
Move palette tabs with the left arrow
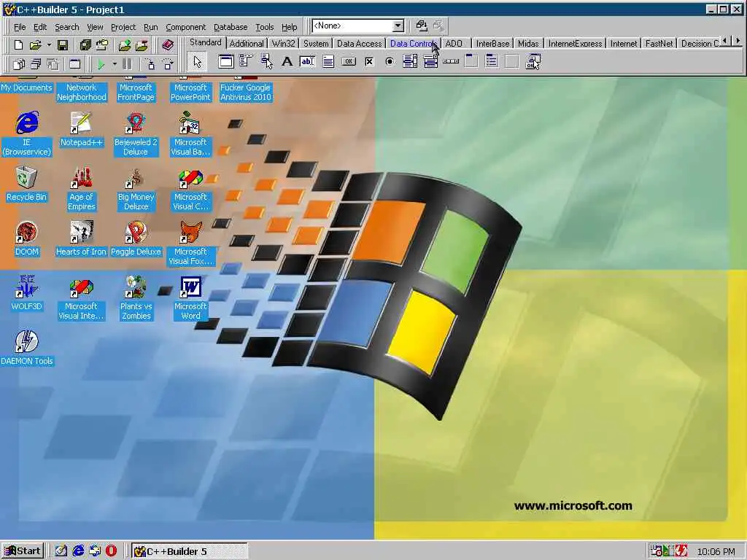[724, 42]
